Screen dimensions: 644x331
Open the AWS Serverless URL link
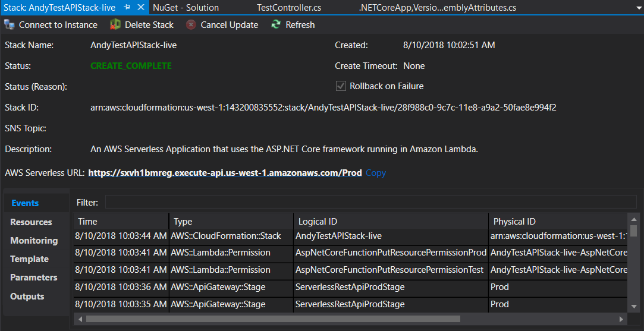225,173
